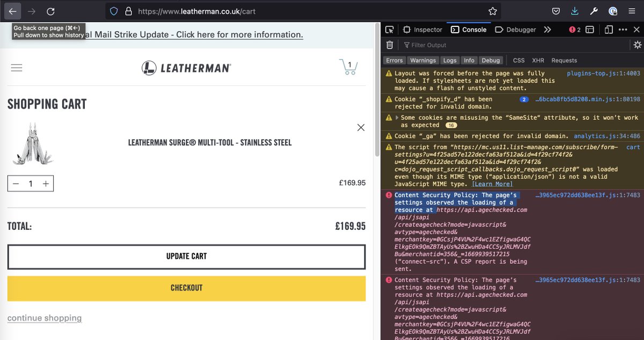Switch to the Debugger tab
The height and width of the screenshot is (340, 644).
click(x=515, y=30)
